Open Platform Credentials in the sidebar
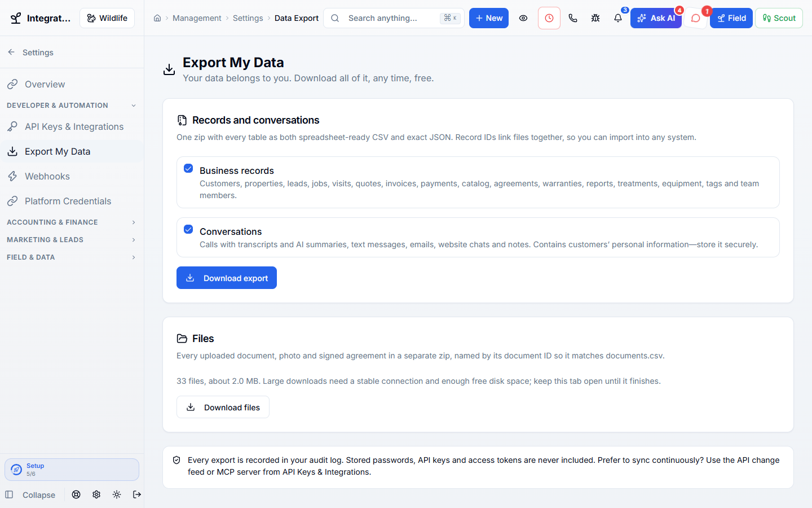The width and height of the screenshot is (812, 508). pos(72,201)
